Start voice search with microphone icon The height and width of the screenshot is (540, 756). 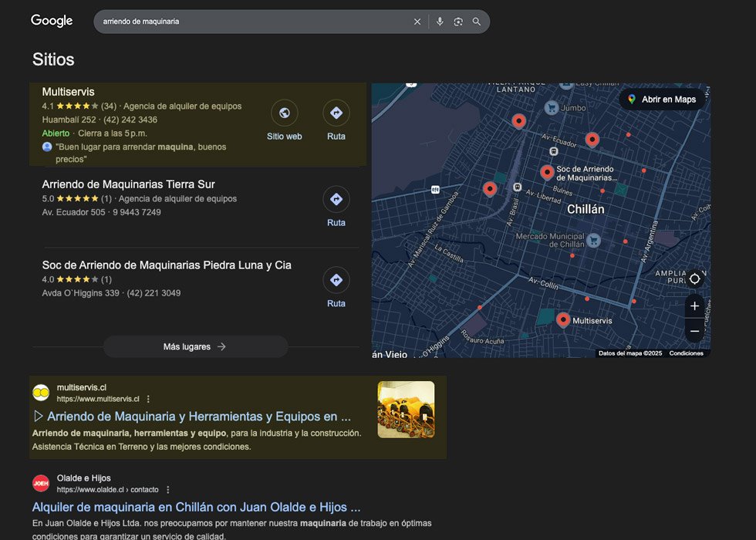pos(440,22)
